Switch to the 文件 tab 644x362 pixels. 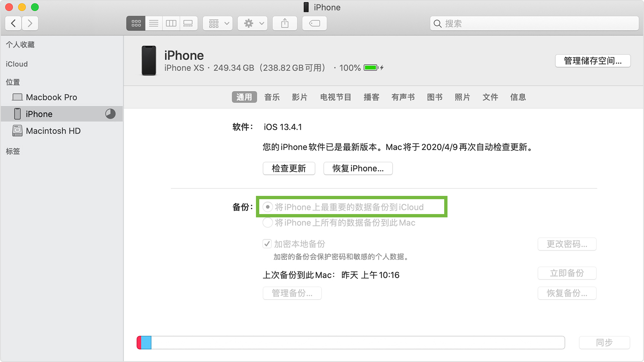click(x=490, y=97)
